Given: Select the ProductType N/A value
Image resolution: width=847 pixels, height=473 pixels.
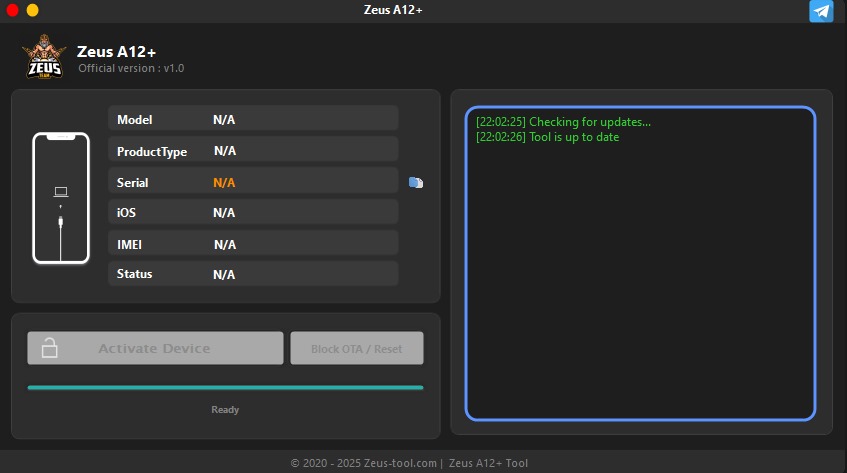Looking at the screenshot, I should pos(225,151).
